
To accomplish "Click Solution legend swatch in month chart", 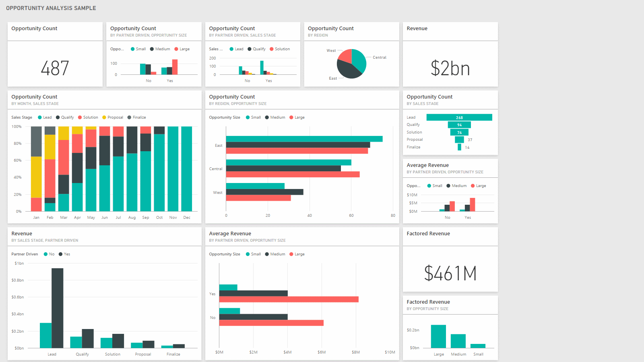I will (80, 117).
